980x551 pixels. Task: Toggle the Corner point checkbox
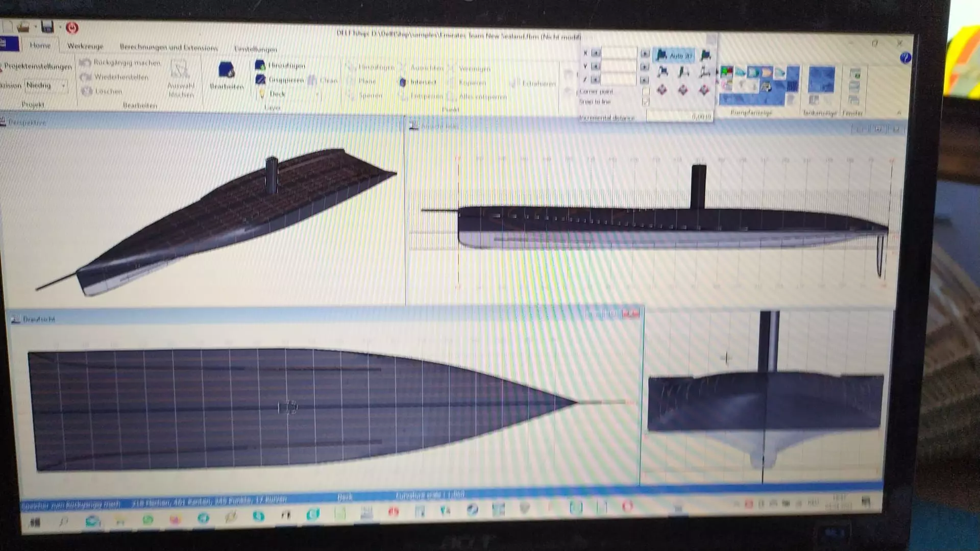pos(646,92)
